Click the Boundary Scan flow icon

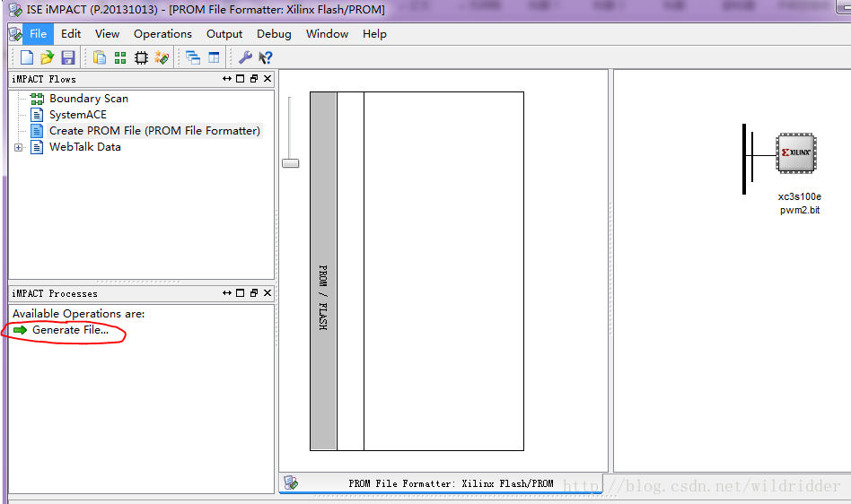[37, 99]
